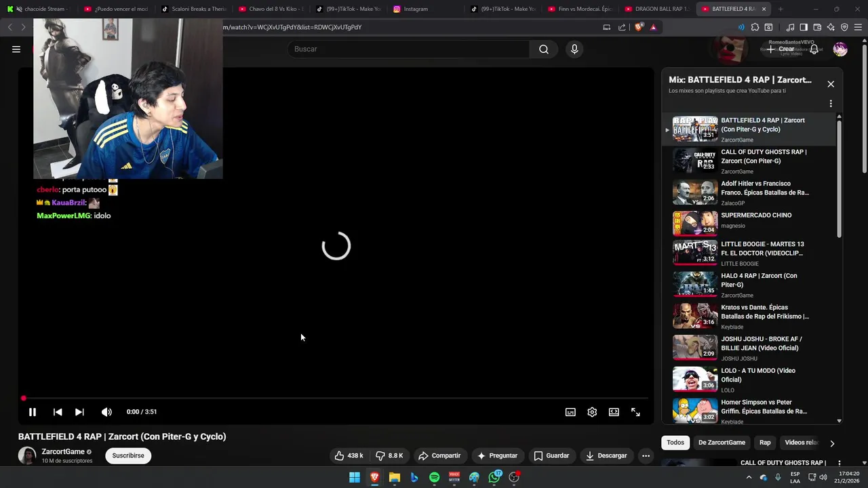Close the Mix playlist panel
Image resolution: width=868 pixels, height=488 pixels.
click(831, 84)
